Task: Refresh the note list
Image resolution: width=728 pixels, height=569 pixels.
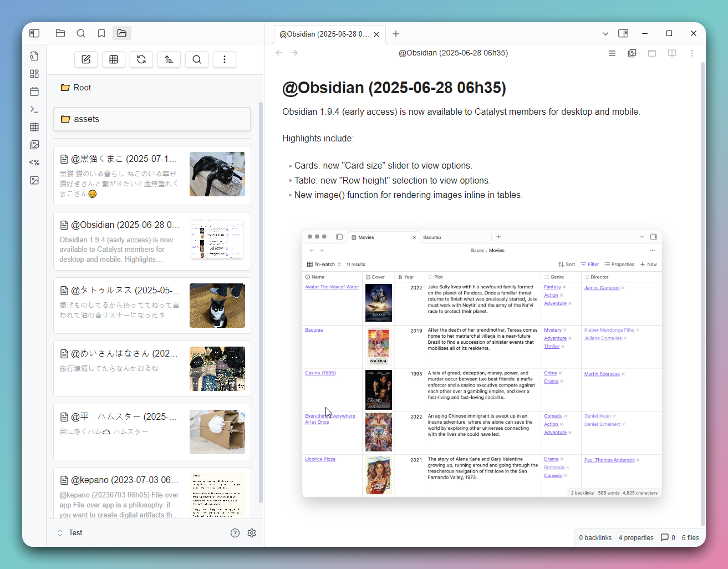Action: [x=141, y=59]
